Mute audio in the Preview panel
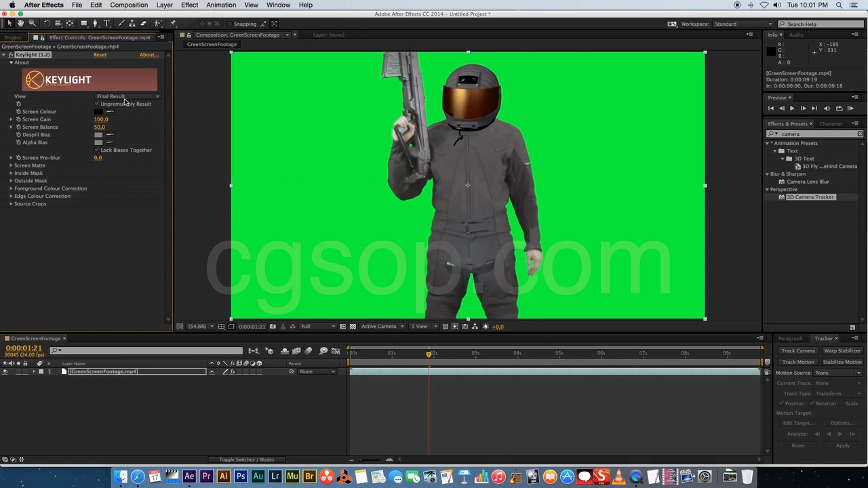The image size is (868, 488). (x=827, y=108)
